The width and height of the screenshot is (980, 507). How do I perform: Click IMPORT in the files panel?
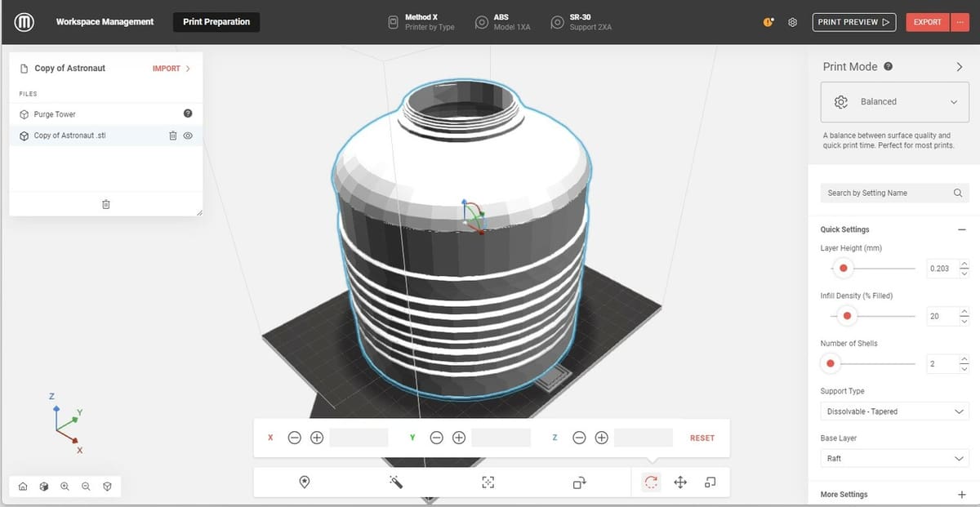(x=171, y=69)
